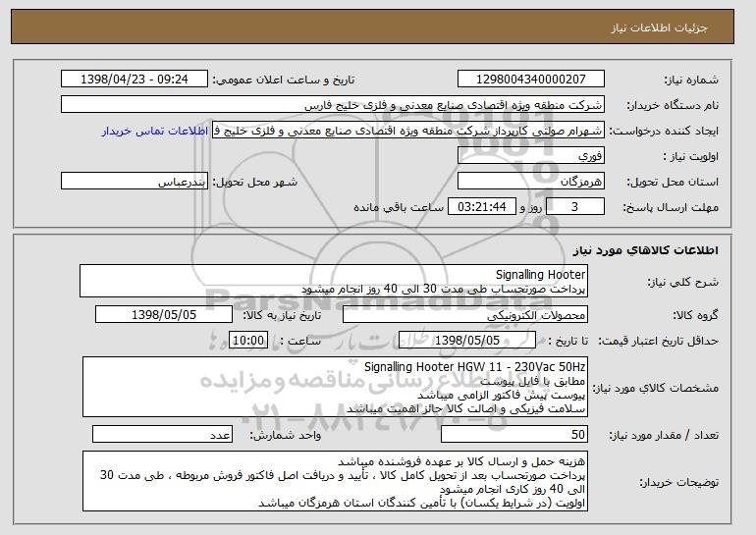The width and height of the screenshot is (756, 535).
Task: Click the price validity date 1398/05/05
Action: click(x=467, y=341)
